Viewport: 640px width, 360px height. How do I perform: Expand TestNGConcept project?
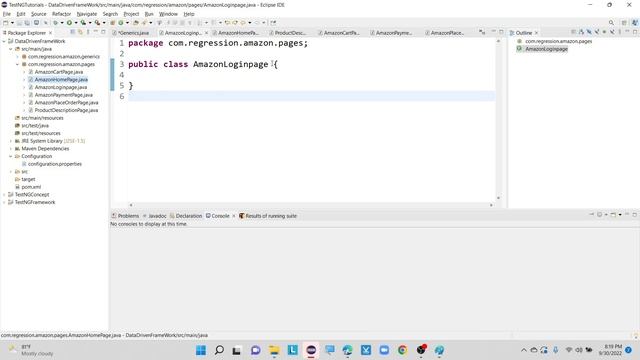[4, 195]
